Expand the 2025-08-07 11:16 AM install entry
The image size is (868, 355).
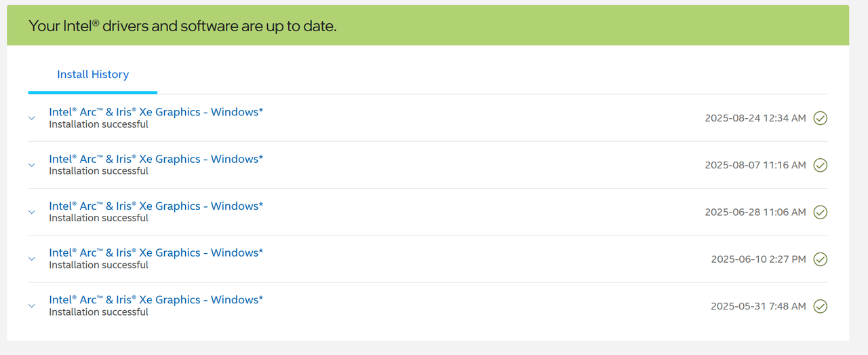point(32,165)
